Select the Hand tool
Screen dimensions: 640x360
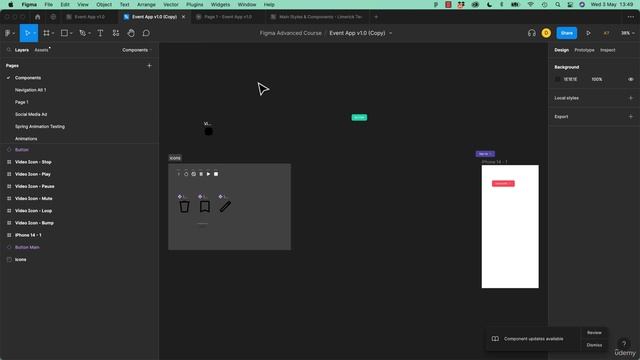[x=131, y=33]
